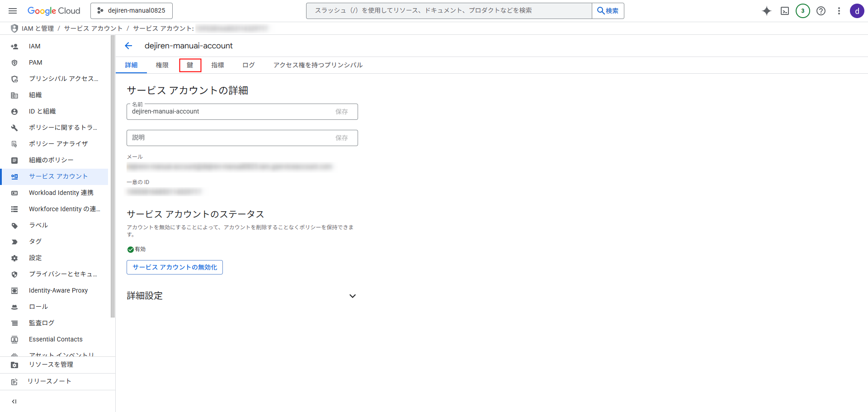868x412 pixels.
Task: Click the Gemini sparkle icon
Action: click(x=766, y=11)
